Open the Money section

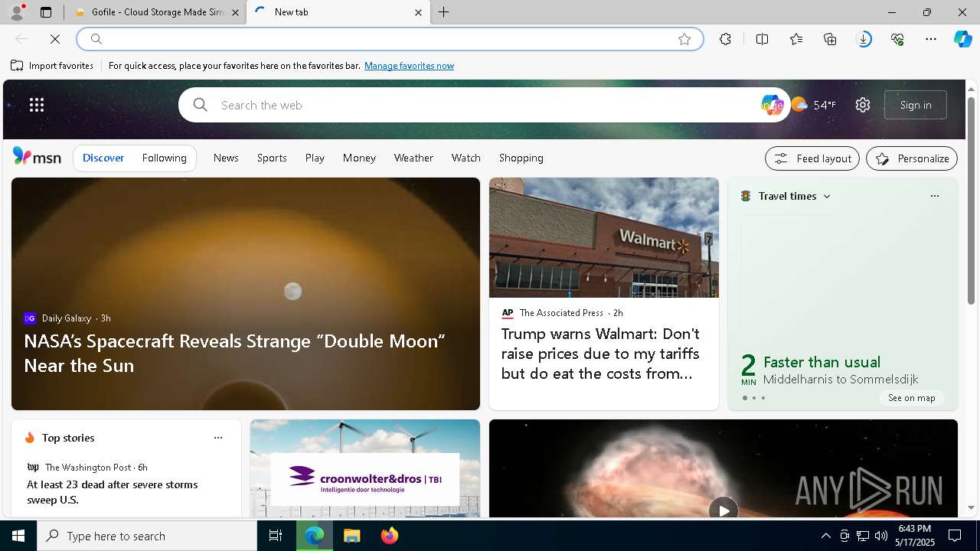[359, 158]
